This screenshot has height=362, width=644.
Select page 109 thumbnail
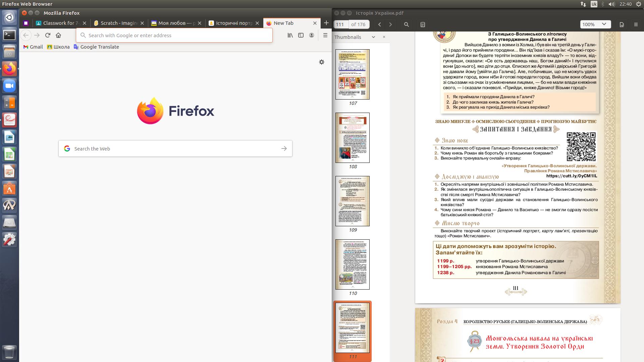pyautogui.click(x=352, y=201)
